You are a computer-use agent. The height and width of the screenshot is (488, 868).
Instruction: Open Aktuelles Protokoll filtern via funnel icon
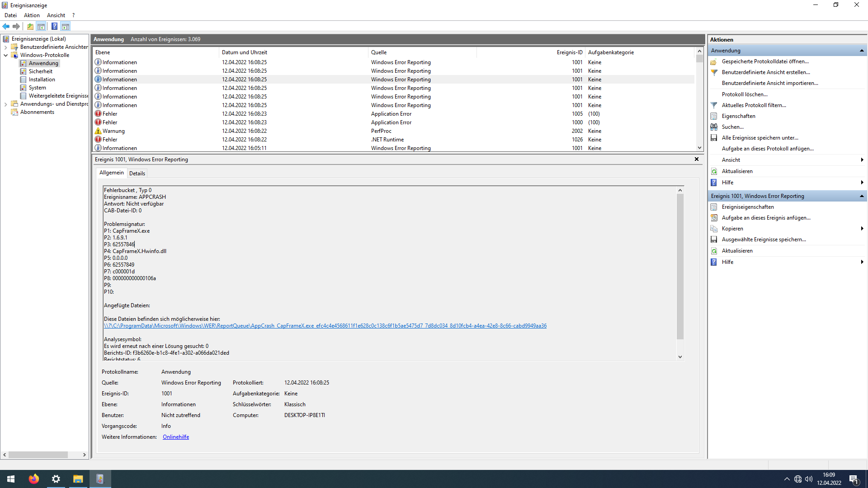pyautogui.click(x=715, y=105)
